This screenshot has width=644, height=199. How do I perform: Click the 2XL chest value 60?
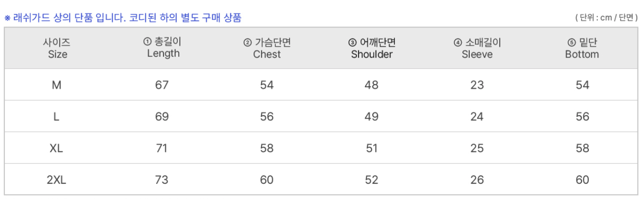(267, 180)
